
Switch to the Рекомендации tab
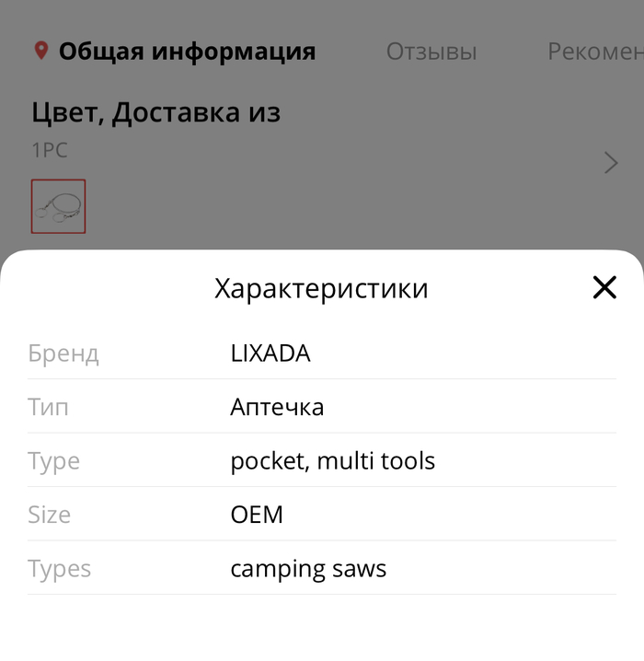[594, 52]
